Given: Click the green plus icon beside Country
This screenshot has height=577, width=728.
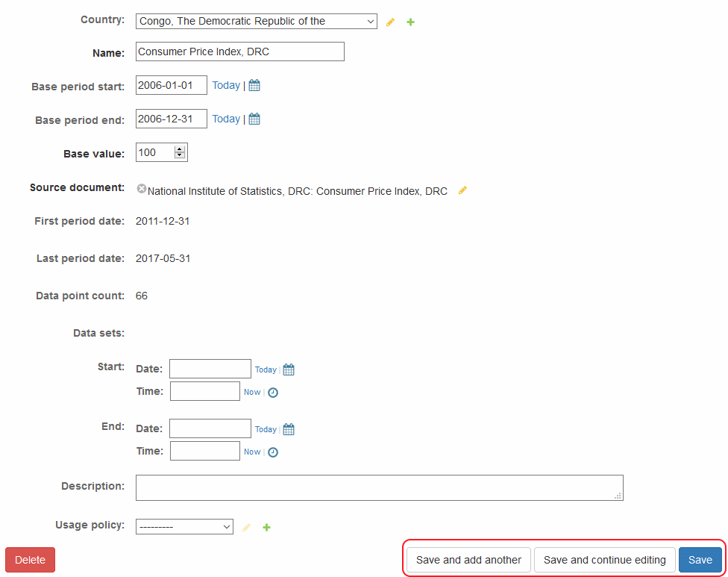Looking at the screenshot, I should pos(410,22).
